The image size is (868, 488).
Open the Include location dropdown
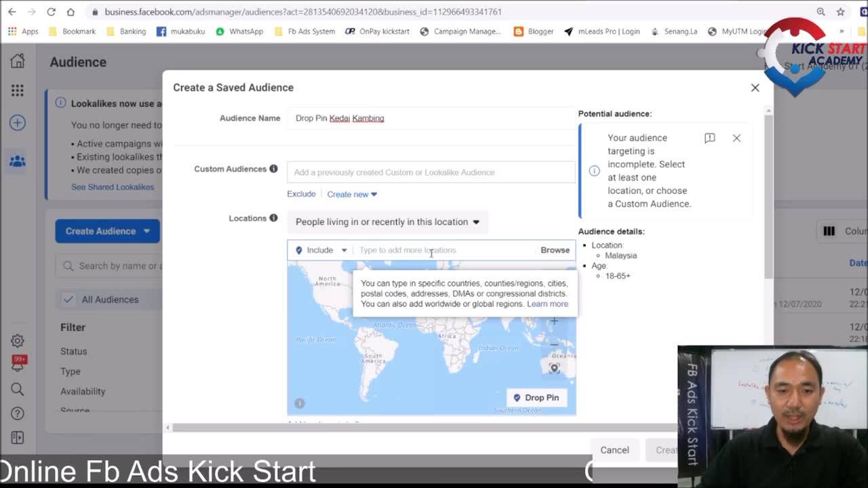pyautogui.click(x=321, y=250)
